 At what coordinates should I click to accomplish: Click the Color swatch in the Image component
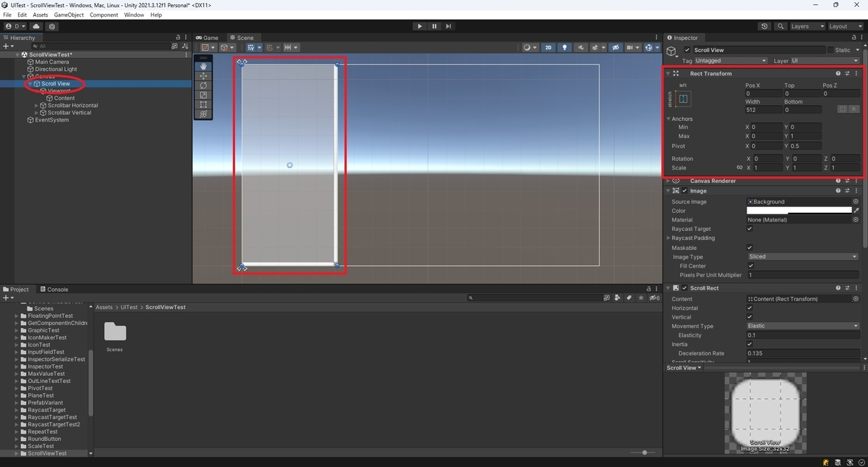point(799,210)
